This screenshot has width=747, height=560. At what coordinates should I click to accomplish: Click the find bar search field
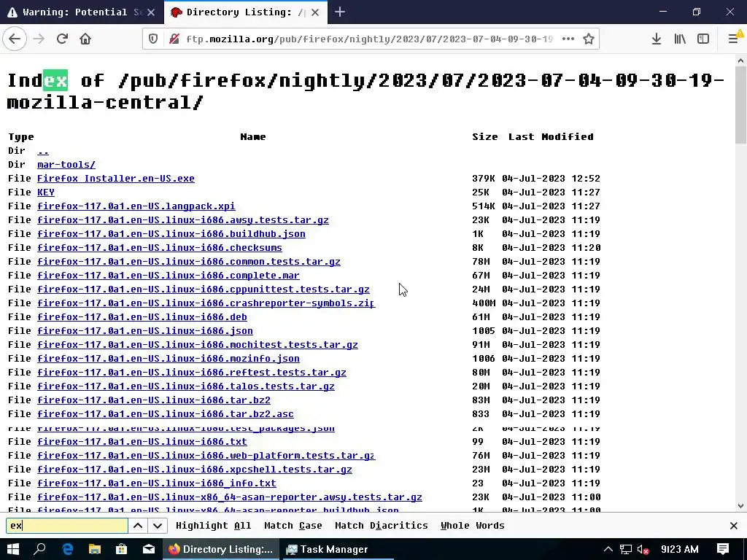tap(67, 525)
